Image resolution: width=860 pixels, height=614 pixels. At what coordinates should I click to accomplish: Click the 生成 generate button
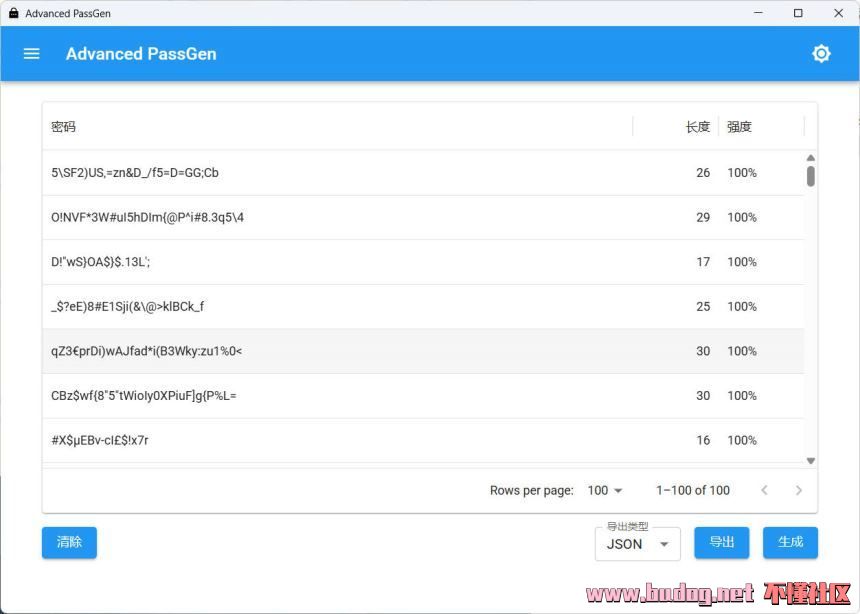[x=790, y=542]
